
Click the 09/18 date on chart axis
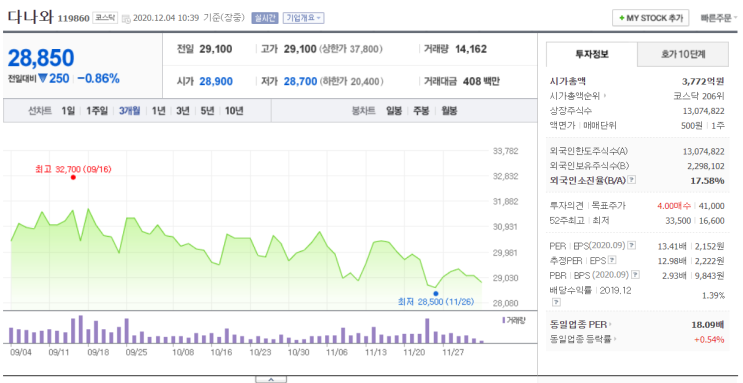pos(99,353)
